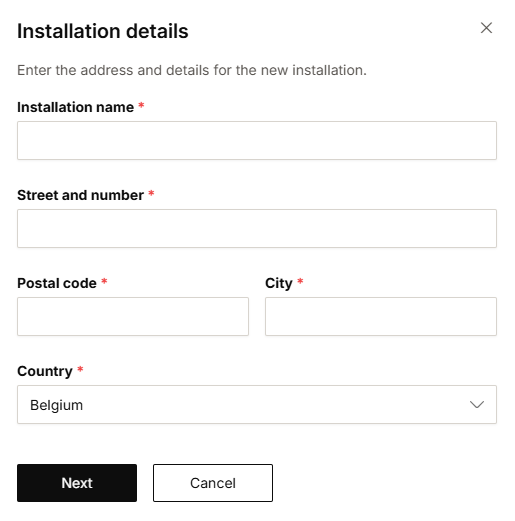Open the Country dropdown showing Belgium
Viewport: 515px width, 521px height.
(257, 404)
